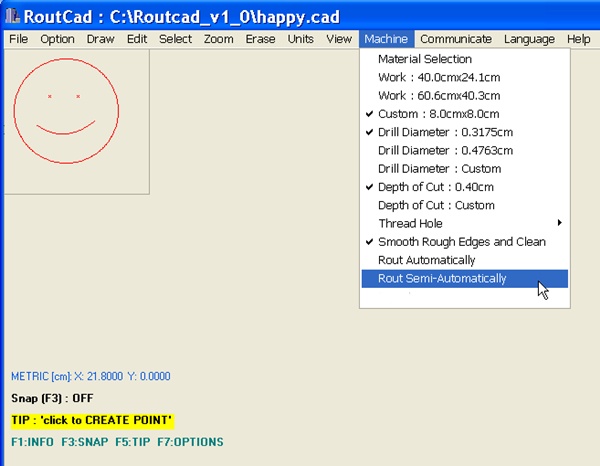
Task: Click the METRIC [cm] coordinate readout
Action: click(91, 376)
